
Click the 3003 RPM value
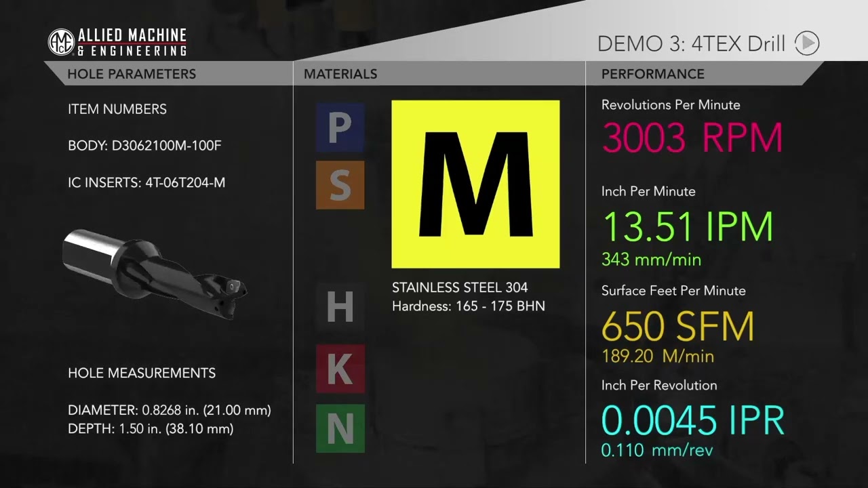point(692,138)
